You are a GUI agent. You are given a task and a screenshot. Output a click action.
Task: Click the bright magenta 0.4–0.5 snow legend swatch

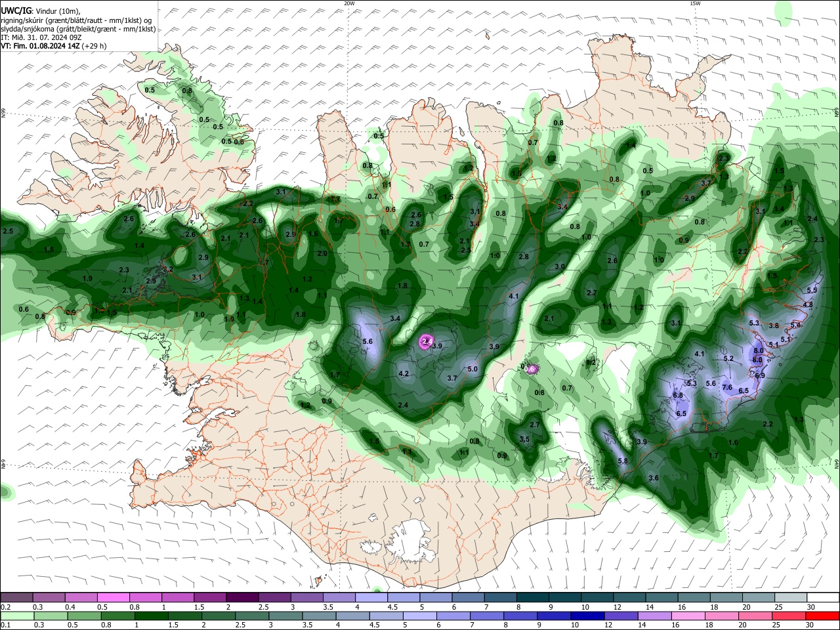[x=113, y=597]
